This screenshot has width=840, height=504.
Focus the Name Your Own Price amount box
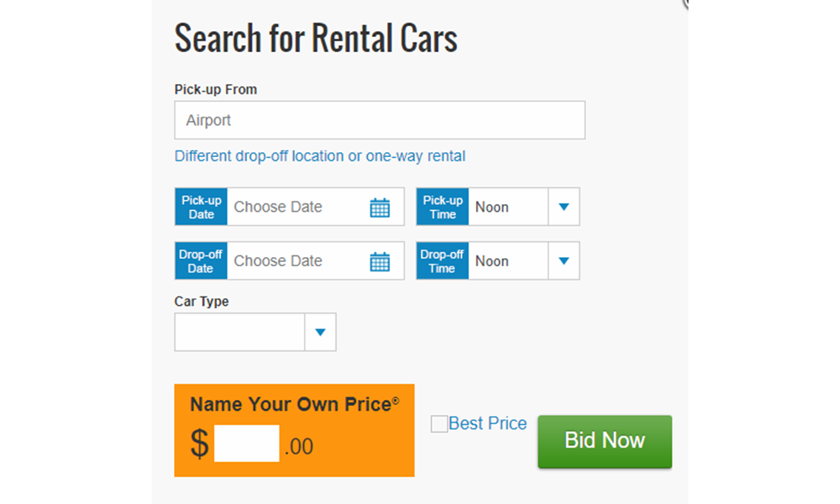coord(246,444)
